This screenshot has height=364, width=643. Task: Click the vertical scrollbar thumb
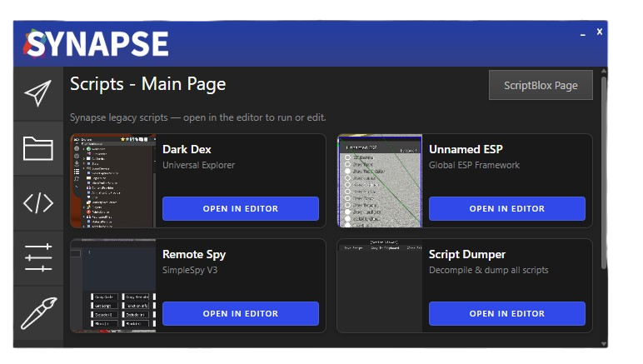pyautogui.click(x=604, y=173)
